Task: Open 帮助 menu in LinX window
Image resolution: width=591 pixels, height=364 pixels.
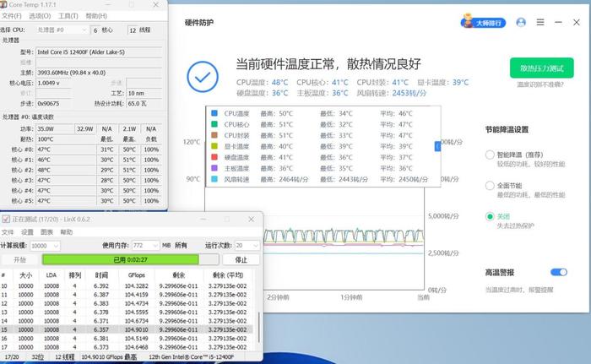Action: (67, 232)
